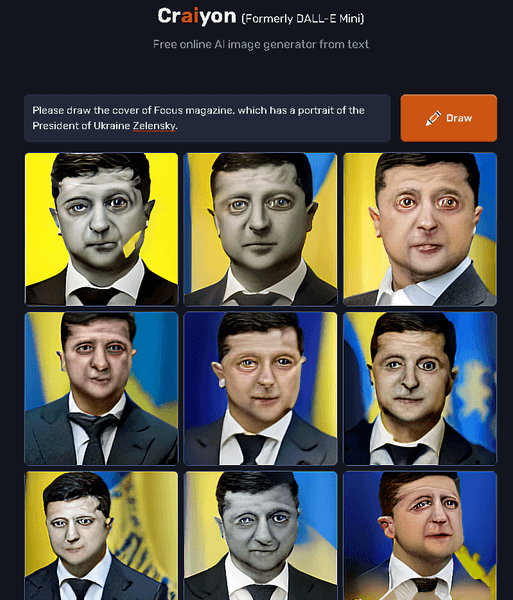513x600 pixels.
Task: Click the word 'Focus' in the prompt
Action: click(x=168, y=111)
